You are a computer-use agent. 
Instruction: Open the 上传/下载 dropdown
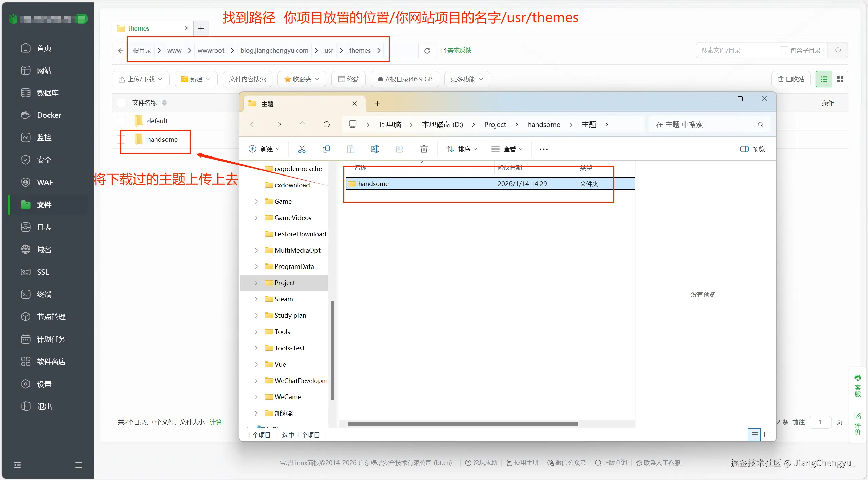point(140,79)
